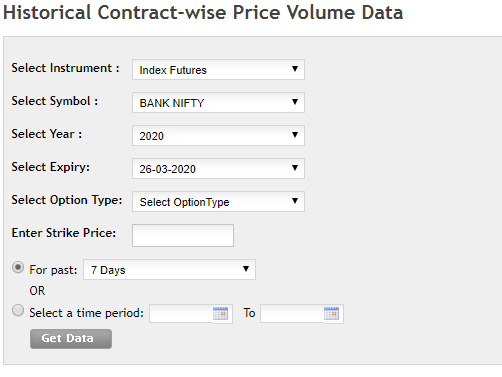Image resolution: width=502 pixels, height=377 pixels.
Task: Open the Select Symbol dropdown showing BANK NIFTY
Action: [218, 102]
